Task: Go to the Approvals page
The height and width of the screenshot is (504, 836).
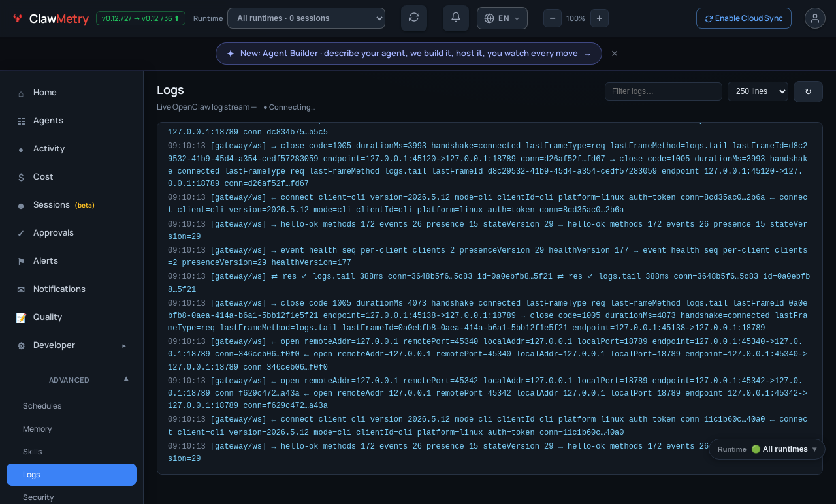Action: pos(71,233)
